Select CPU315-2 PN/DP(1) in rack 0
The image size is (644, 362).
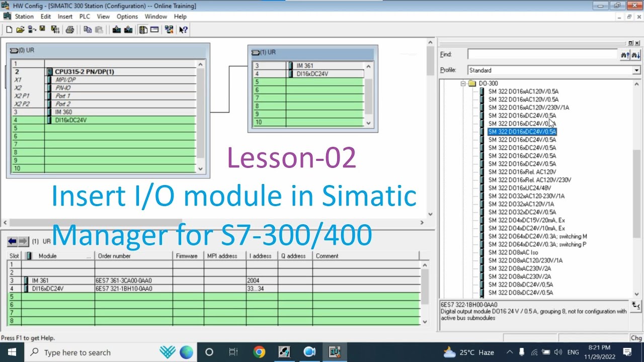pyautogui.click(x=84, y=72)
